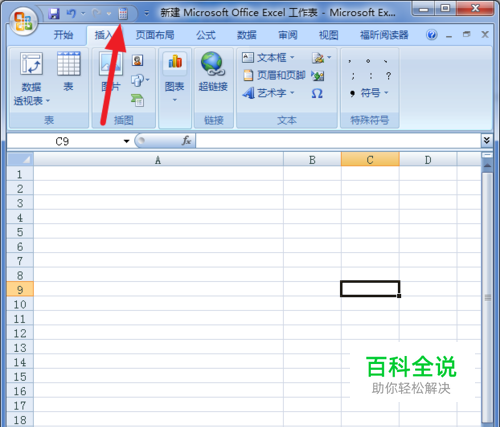Click the fx insert function button
Viewport: 500px width, 427px height.
[x=186, y=141]
